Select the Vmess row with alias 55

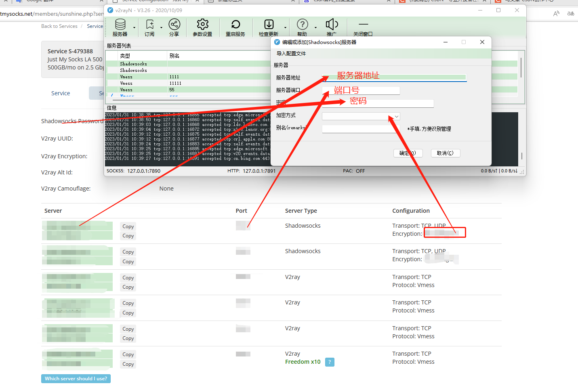[188, 90]
